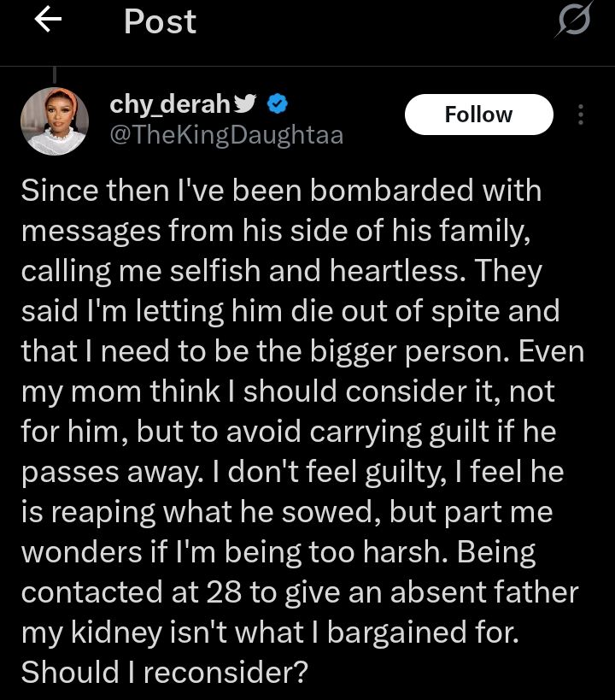615x700 pixels.
Task: Click the Post header title
Action: (160, 22)
